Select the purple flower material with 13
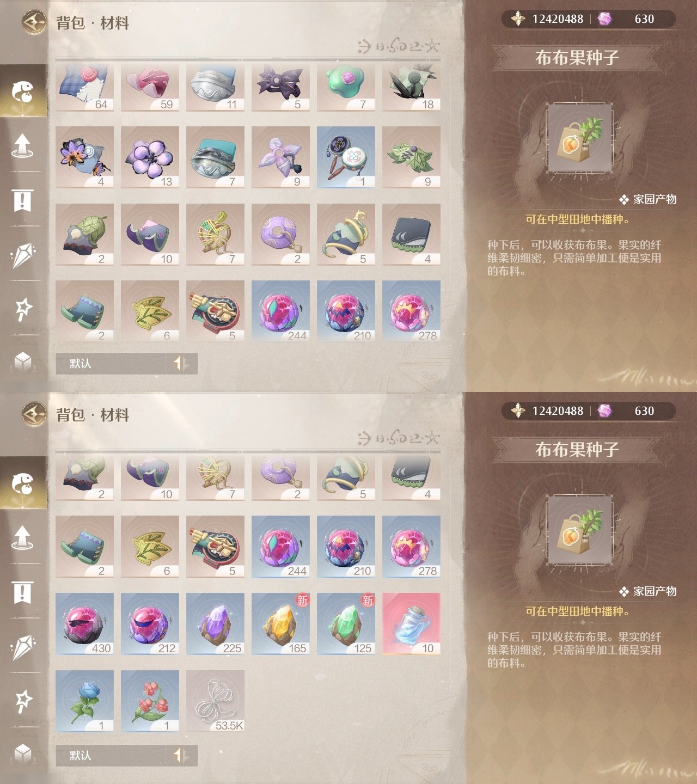Viewport: 697px width, 784px height. [150, 157]
